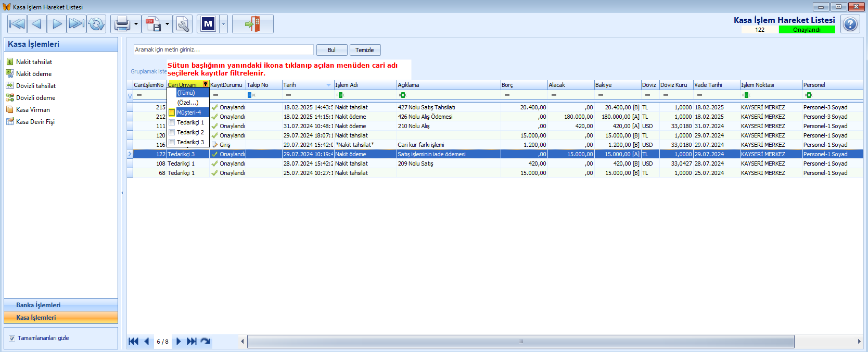Exit the window via the door icon

click(252, 24)
